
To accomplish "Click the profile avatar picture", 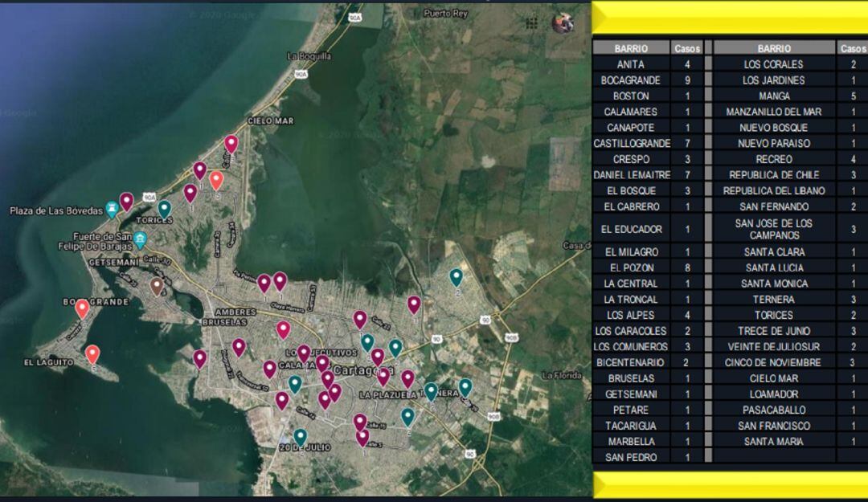I will [x=563, y=22].
